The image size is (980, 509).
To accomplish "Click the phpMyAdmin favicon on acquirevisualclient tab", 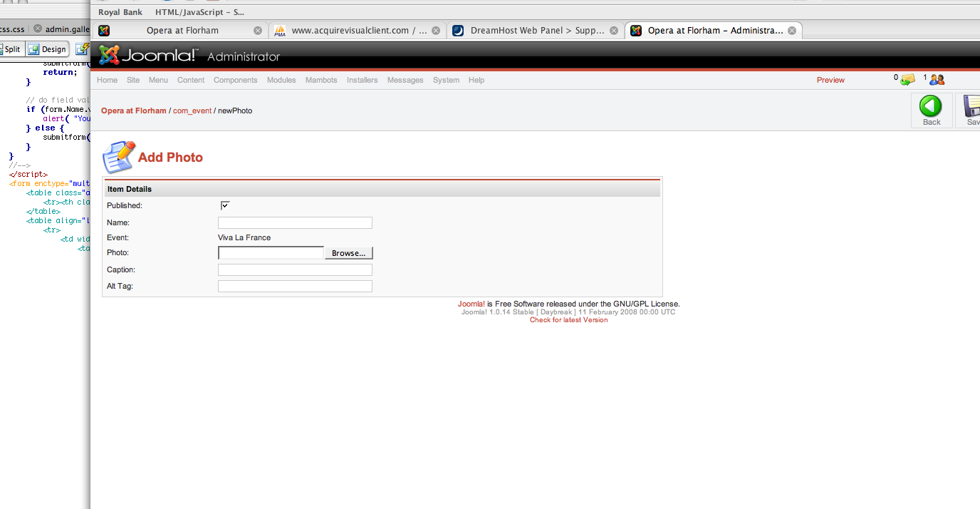I will point(280,31).
